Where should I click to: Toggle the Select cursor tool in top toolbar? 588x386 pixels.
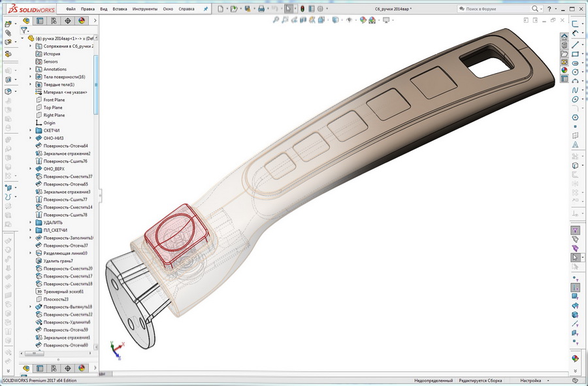click(288, 8)
